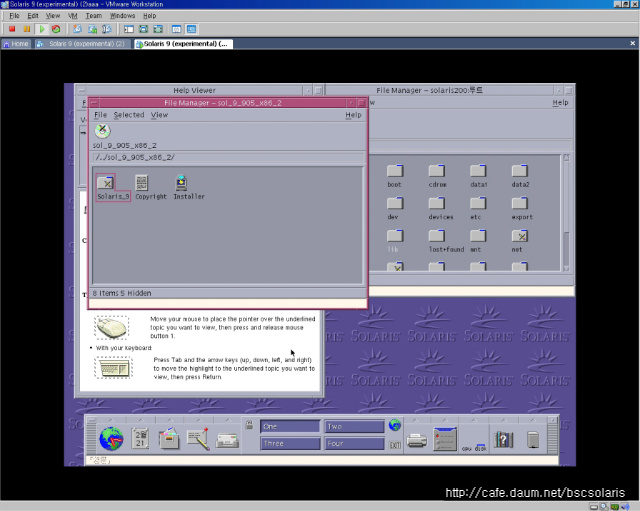Viewport: 640px width, 511px height.
Task: Select the lost+found folder in File Manager
Action: [x=446, y=241]
